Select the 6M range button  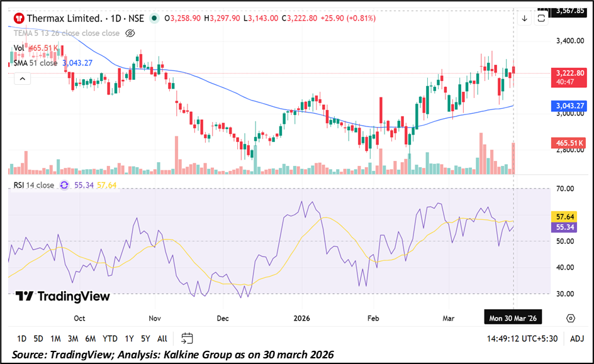click(x=90, y=338)
